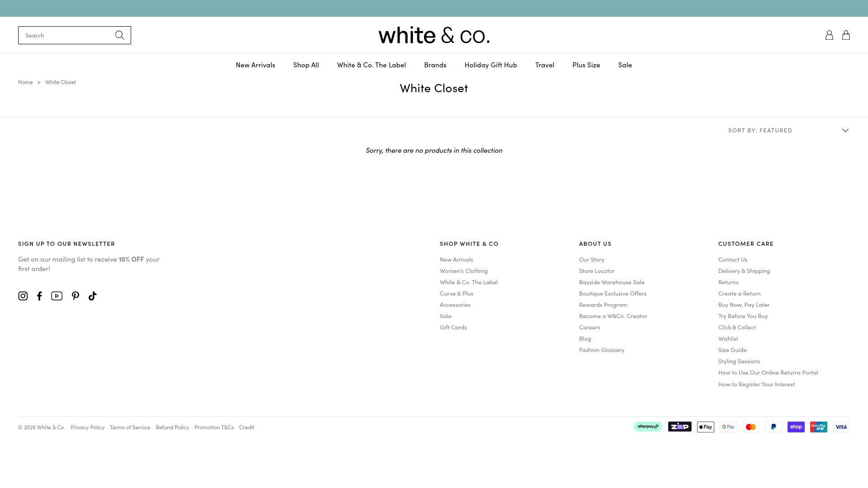Open the Holiday Gift Hub menu
Viewport: 868px width, 488px height.
click(491, 65)
